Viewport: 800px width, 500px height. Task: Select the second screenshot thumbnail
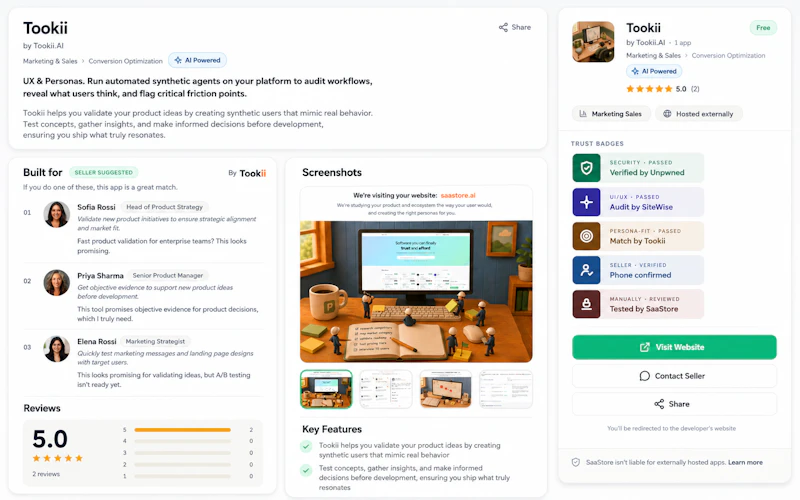click(386, 389)
